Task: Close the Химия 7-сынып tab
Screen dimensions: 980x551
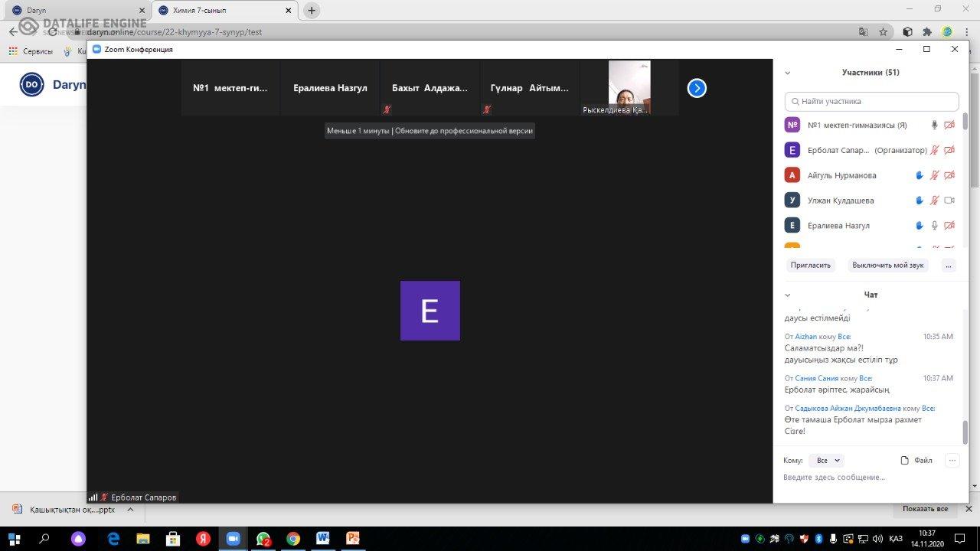Action: (x=289, y=11)
